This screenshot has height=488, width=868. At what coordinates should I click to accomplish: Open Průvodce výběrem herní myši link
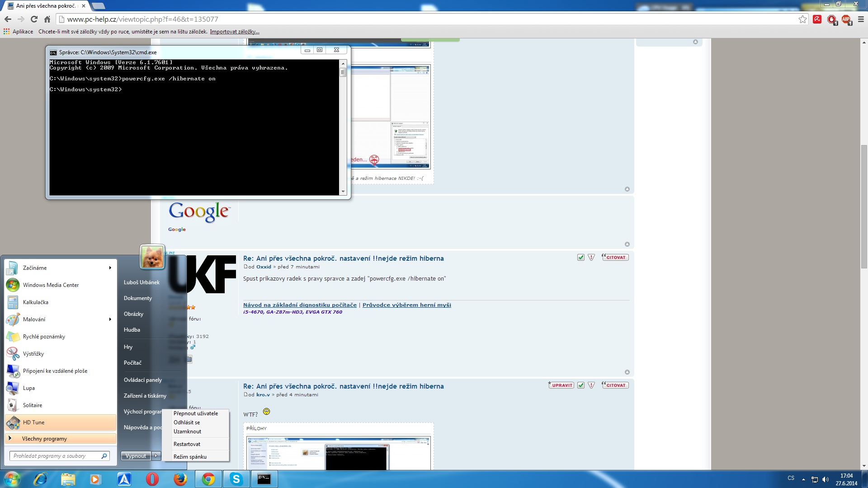click(x=406, y=305)
